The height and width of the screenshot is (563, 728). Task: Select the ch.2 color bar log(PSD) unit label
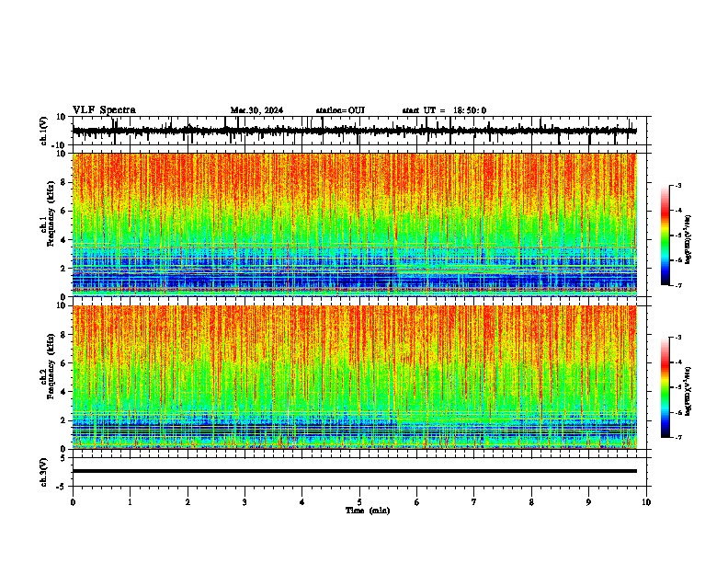point(688,392)
